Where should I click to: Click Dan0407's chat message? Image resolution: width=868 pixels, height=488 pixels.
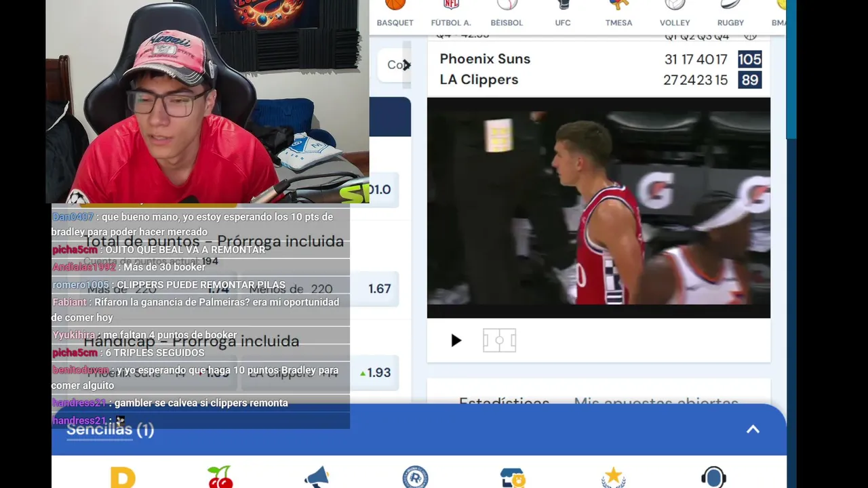tap(201, 224)
